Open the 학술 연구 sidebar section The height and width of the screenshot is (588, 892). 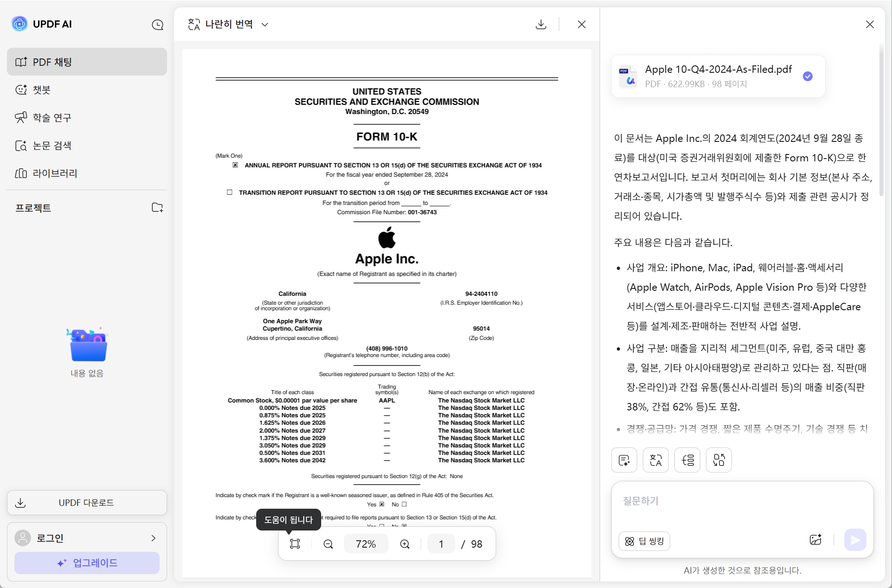pyautogui.click(x=51, y=117)
